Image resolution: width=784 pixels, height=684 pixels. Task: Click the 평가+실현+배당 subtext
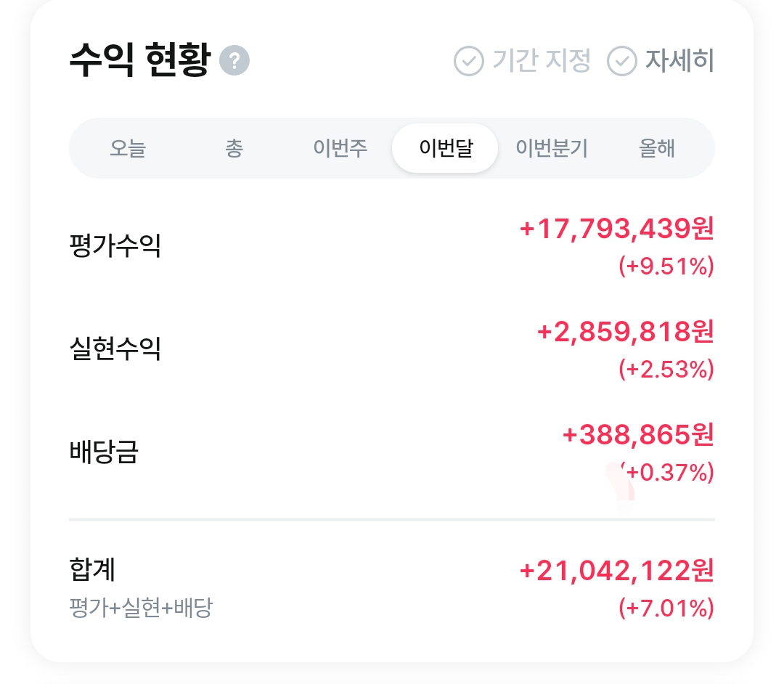(x=141, y=607)
